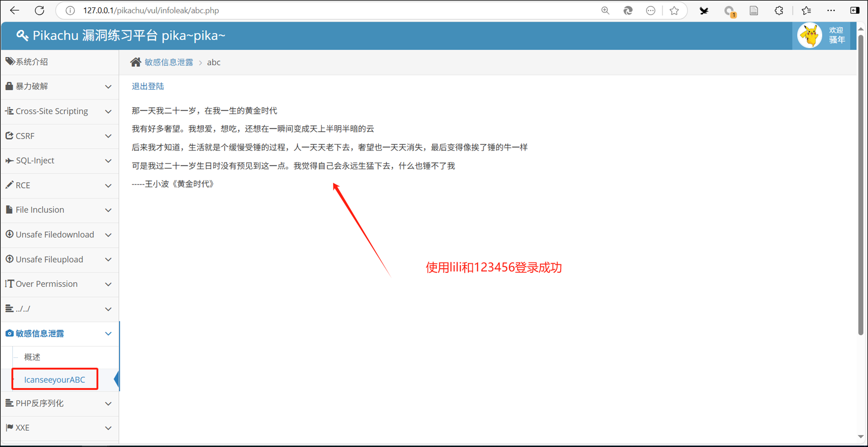Click the tags icon beside 系统介绍
The image size is (868, 447).
(x=10, y=61)
